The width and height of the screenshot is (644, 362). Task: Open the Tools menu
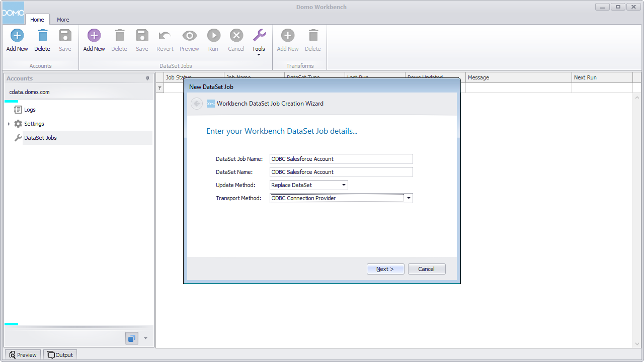[x=259, y=40]
